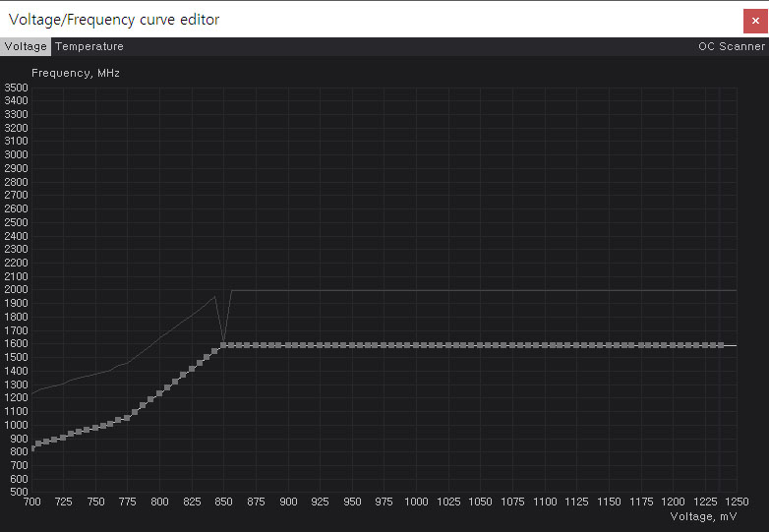The width and height of the screenshot is (769, 532).
Task: Click the 1250 voltage axis value
Action: pos(737,502)
